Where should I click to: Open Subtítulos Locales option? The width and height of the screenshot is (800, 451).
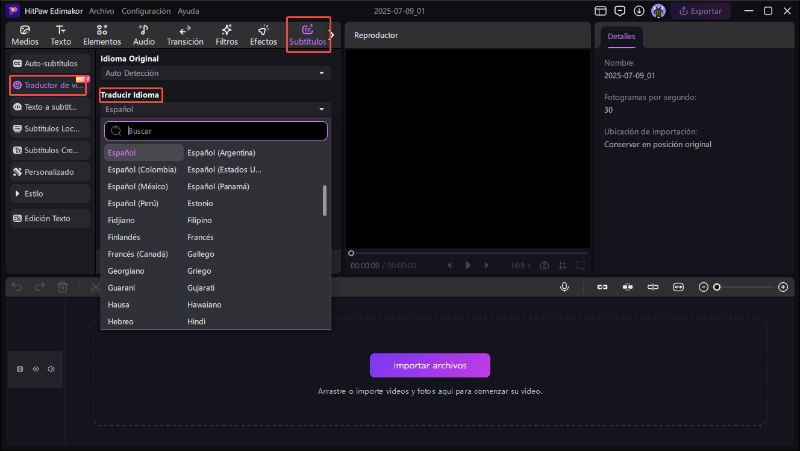pyautogui.click(x=49, y=129)
